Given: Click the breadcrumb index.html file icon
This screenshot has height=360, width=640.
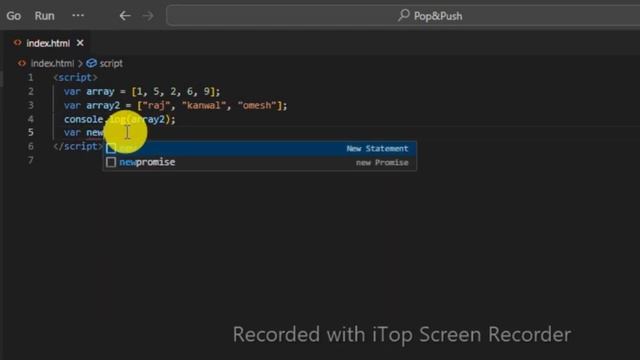Looking at the screenshot, I should pos(22,63).
